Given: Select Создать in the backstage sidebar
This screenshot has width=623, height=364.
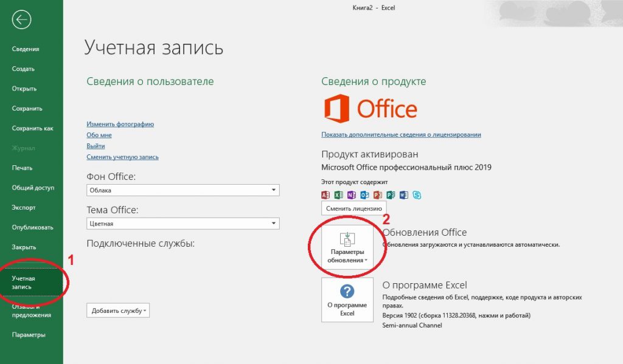Looking at the screenshot, I should click(23, 69).
